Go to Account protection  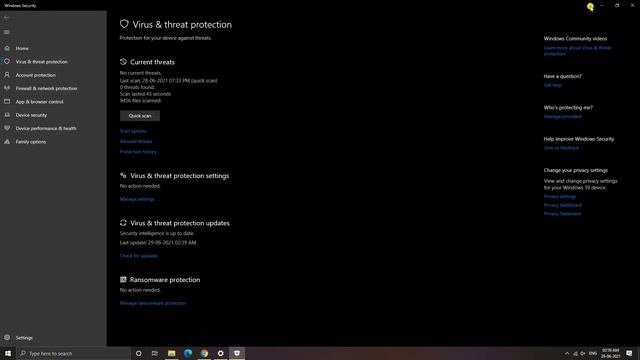pyautogui.click(x=36, y=75)
